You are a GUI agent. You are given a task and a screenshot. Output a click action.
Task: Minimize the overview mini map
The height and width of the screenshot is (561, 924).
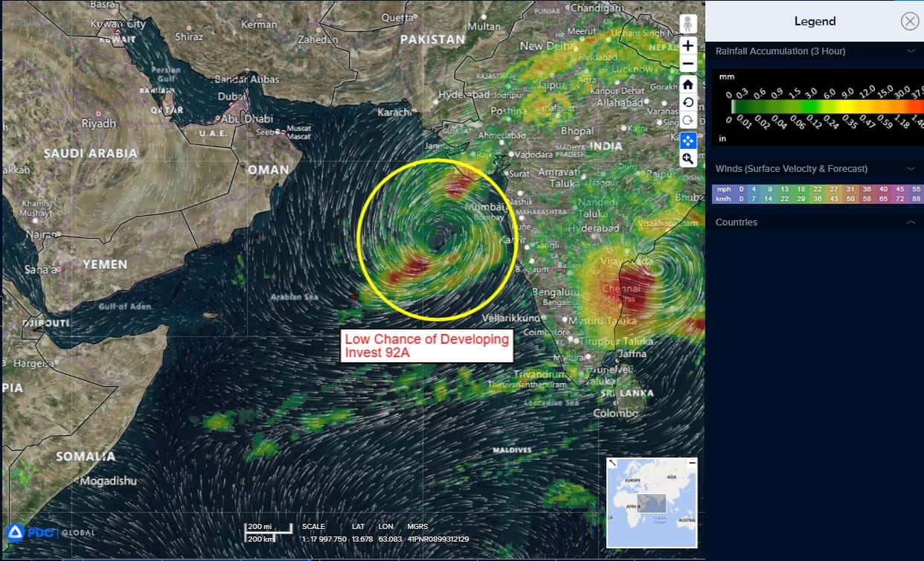point(692,463)
